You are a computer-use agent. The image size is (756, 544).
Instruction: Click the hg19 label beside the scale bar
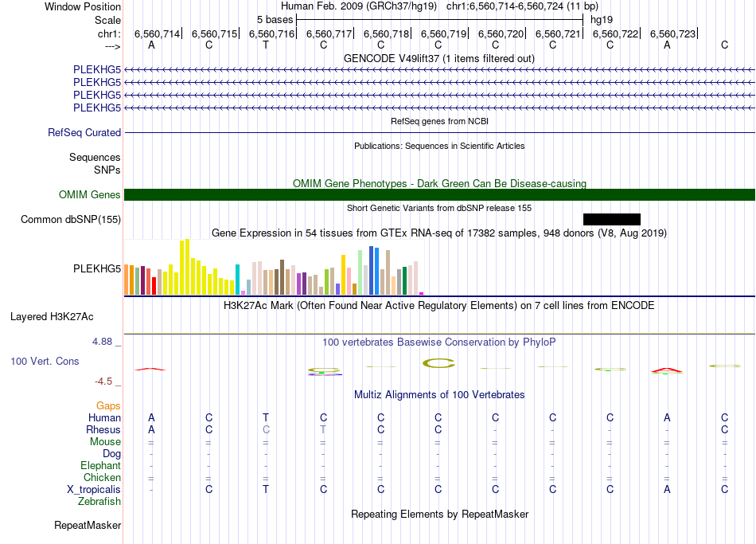(x=602, y=20)
